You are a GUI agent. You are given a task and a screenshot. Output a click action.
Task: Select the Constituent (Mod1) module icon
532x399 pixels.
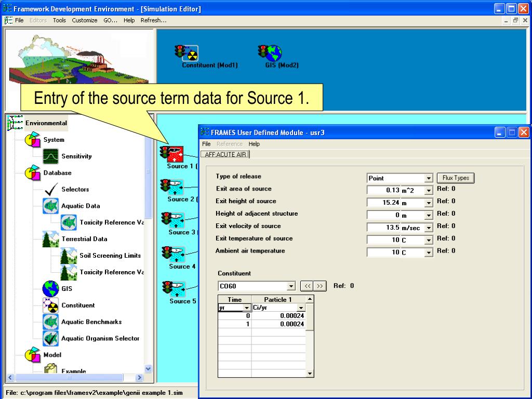(x=187, y=53)
